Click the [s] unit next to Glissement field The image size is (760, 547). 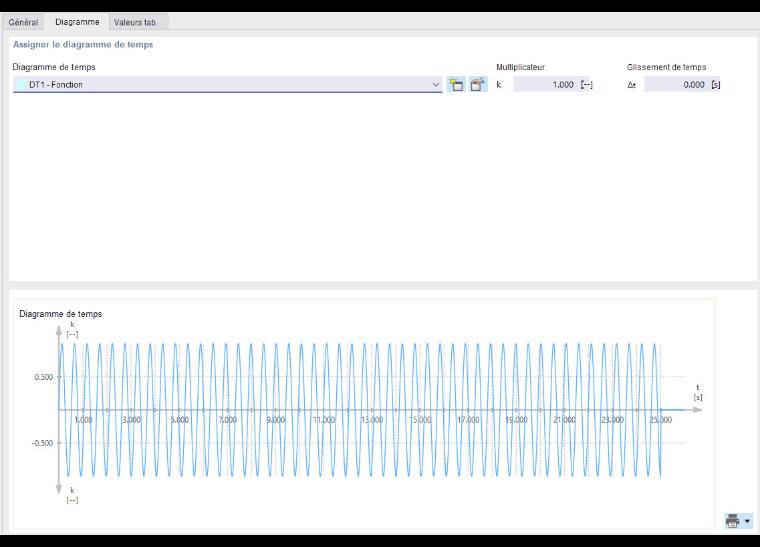click(716, 85)
